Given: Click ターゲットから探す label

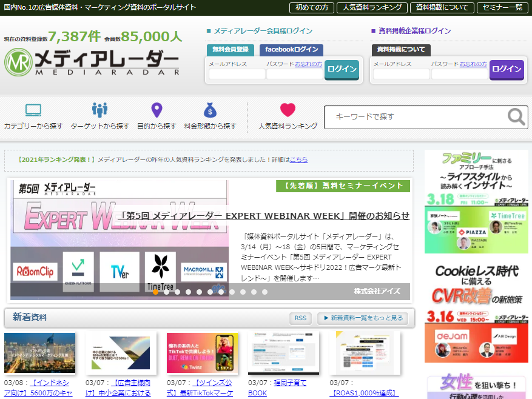Looking at the screenshot, I should (x=99, y=126).
